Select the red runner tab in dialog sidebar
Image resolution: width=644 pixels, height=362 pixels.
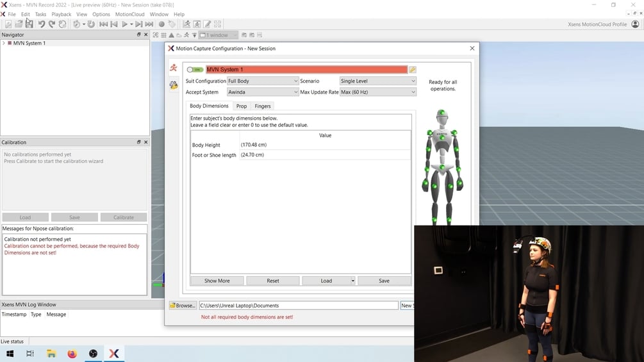click(174, 68)
